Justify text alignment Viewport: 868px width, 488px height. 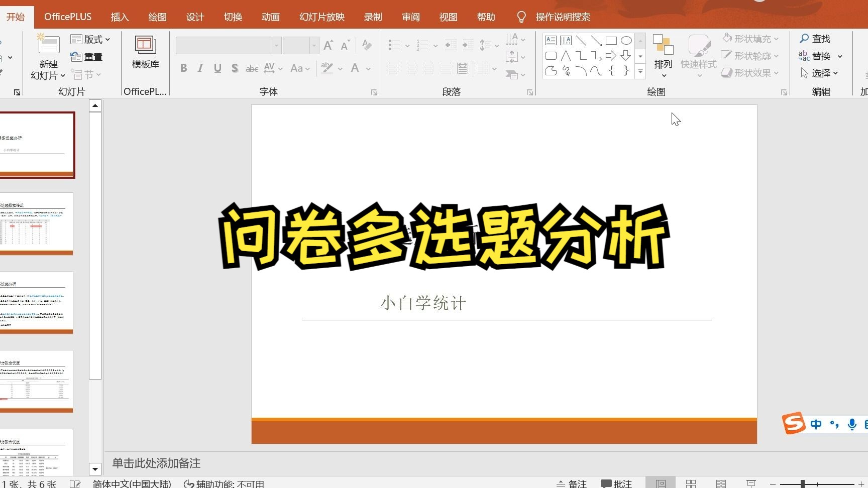pyautogui.click(x=446, y=68)
